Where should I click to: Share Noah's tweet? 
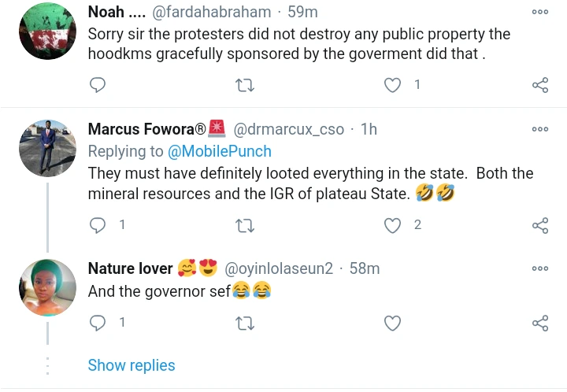540,85
